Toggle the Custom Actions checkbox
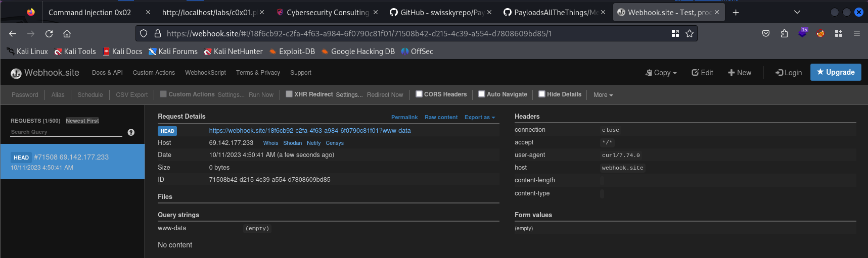This screenshot has height=258, width=868. pos(163,94)
